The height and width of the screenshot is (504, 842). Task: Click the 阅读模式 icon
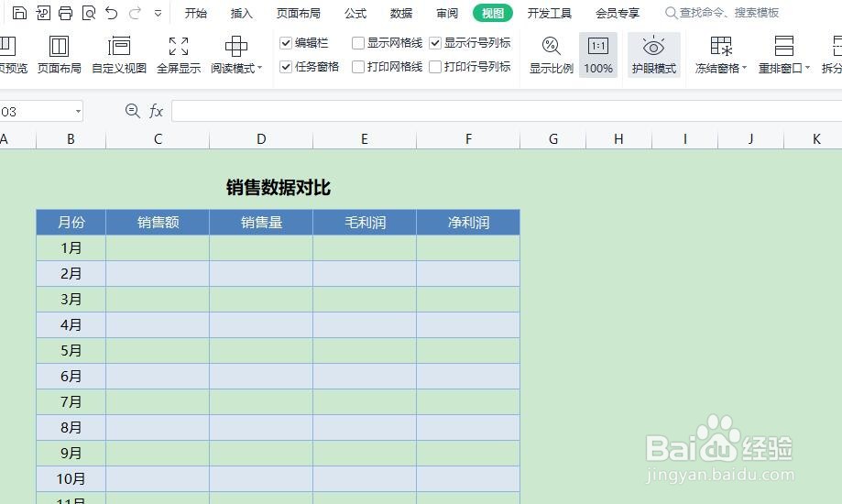[235, 47]
